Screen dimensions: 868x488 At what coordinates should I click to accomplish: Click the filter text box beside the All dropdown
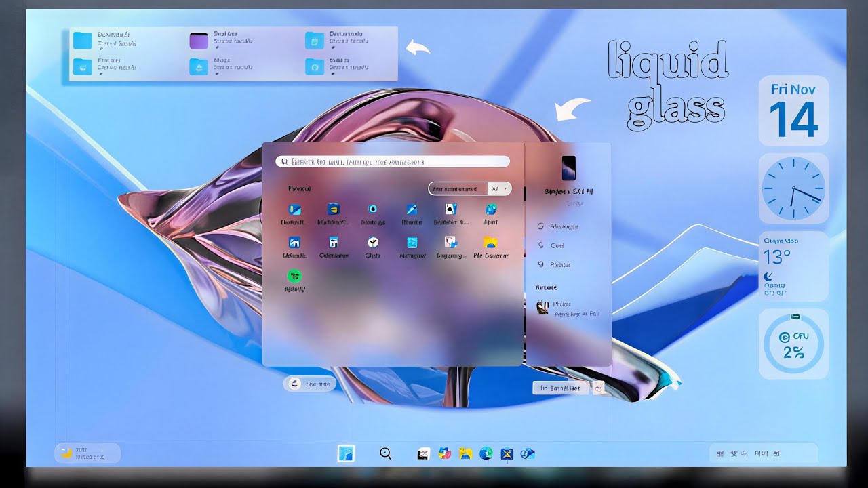coord(458,189)
